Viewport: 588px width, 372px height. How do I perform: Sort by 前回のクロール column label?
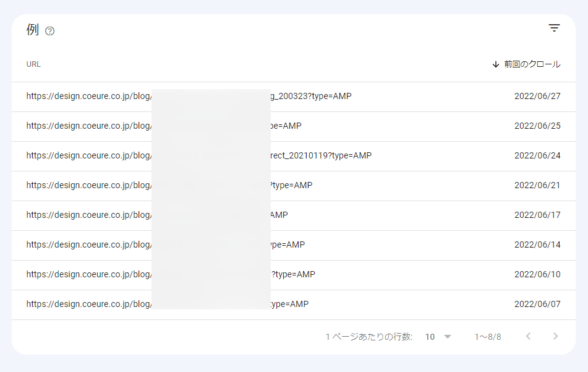point(532,64)
